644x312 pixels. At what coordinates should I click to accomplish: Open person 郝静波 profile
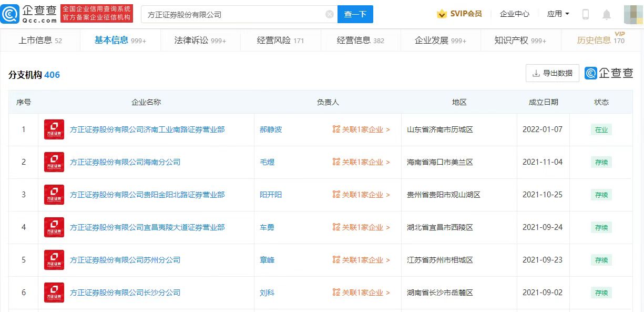click(x=271, y=129)
